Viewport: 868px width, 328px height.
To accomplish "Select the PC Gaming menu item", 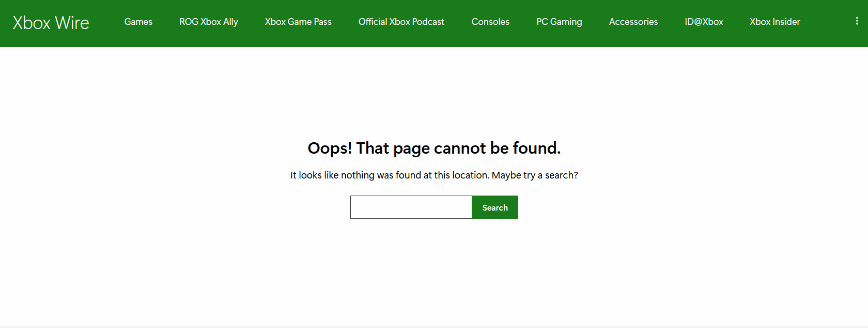I will tap(559, 22).
